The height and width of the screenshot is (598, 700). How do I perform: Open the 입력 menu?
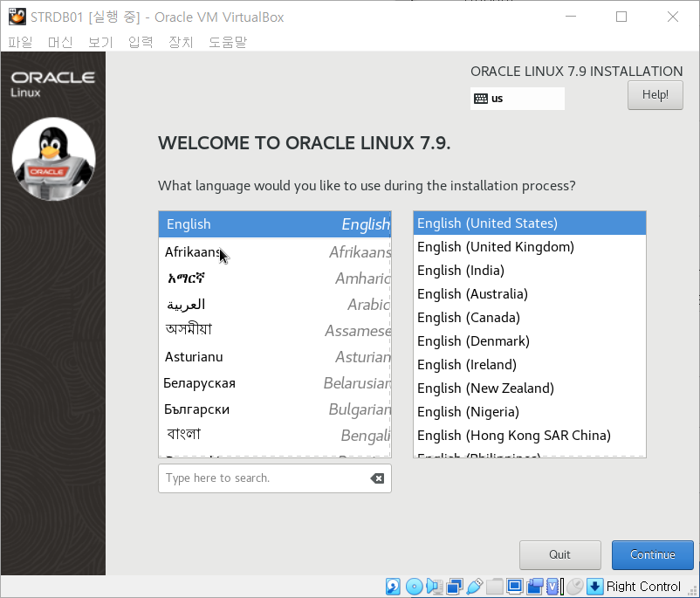[x=141, y=42]
